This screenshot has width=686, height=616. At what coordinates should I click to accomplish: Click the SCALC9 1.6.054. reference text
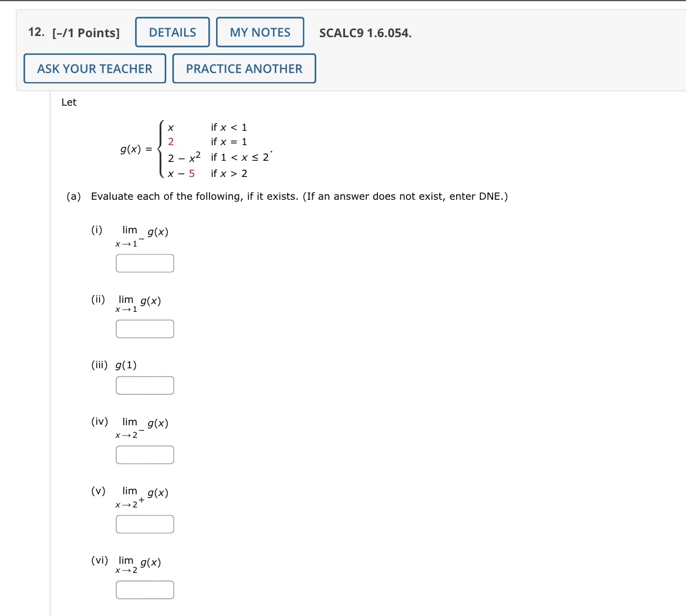click(366, 33)
